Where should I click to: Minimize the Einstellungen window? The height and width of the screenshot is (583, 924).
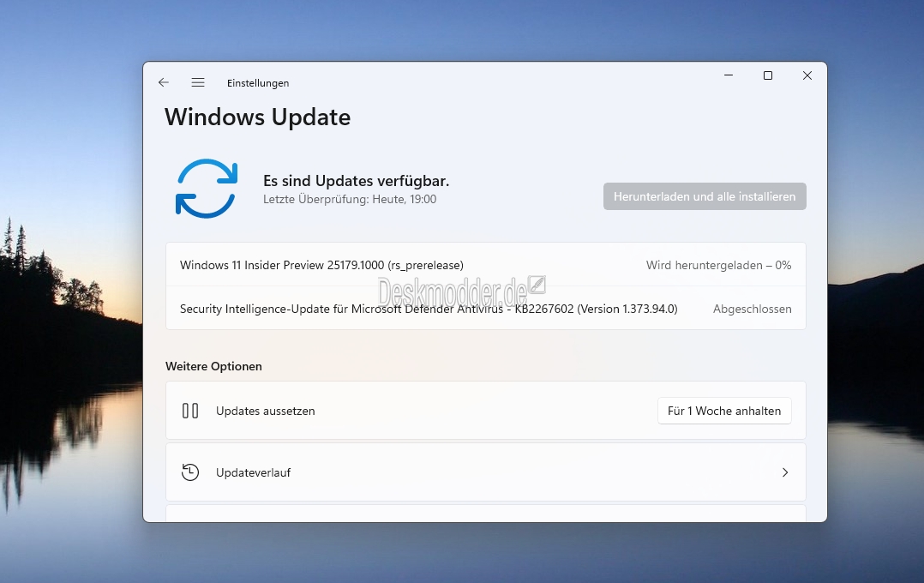point(729,75)
